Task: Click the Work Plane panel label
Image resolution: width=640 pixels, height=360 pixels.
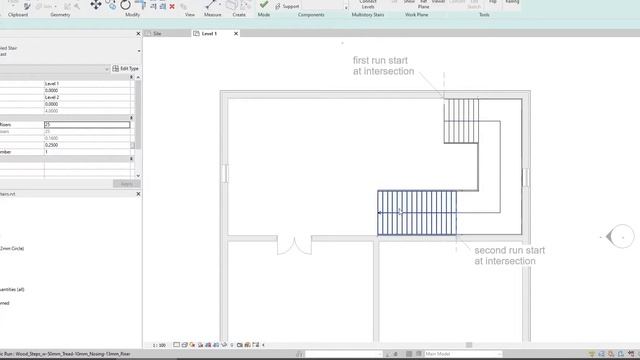Action: pos(417,15)
